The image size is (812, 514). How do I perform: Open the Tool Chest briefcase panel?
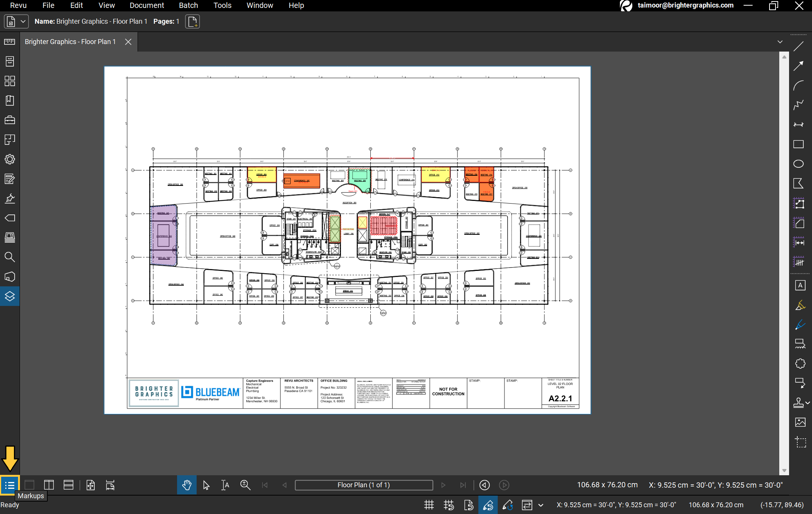(10, 120)
